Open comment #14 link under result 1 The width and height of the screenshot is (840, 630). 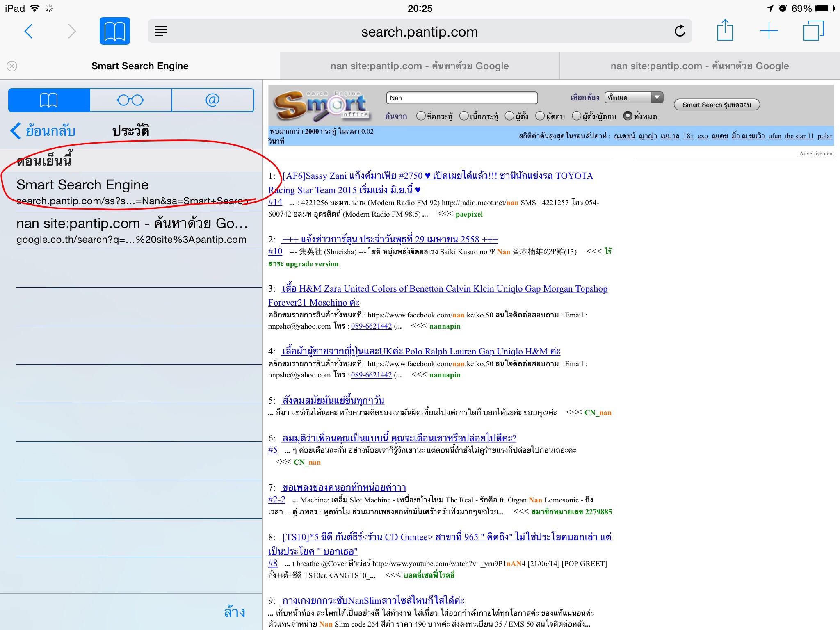point(275,202)
